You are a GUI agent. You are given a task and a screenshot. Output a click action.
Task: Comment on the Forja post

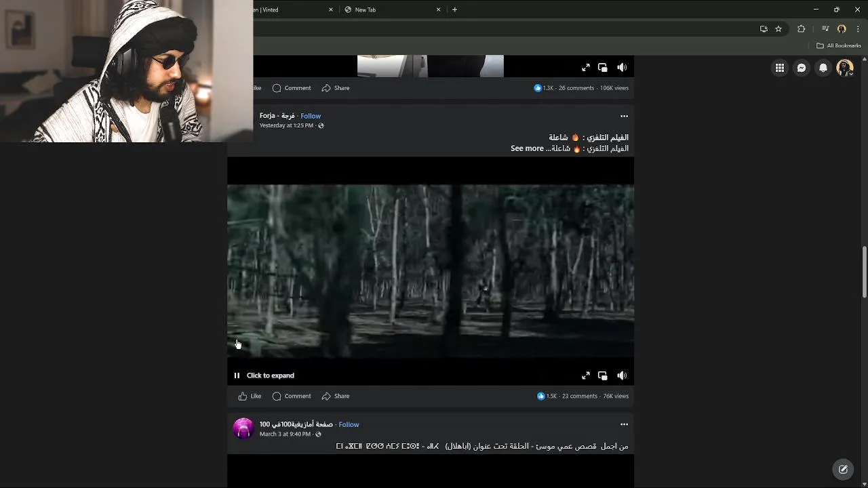[x=292, y=396]
